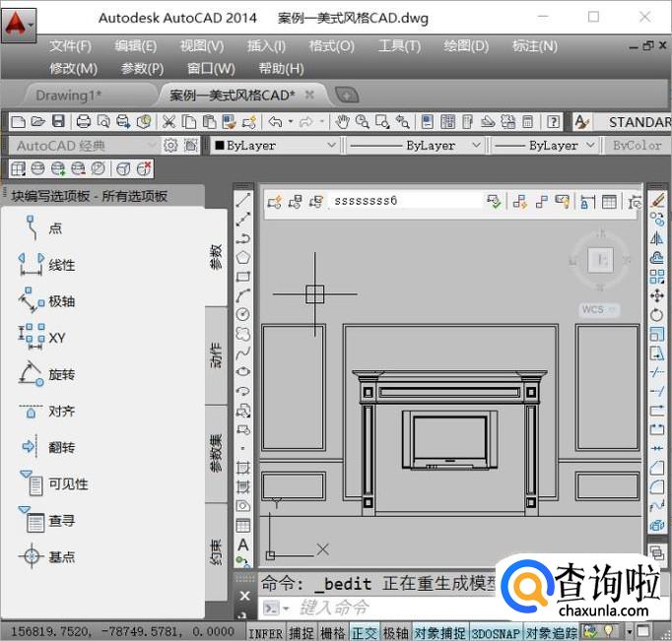Toggle 对象捕捉 object snap in status bar

point(438,632)
